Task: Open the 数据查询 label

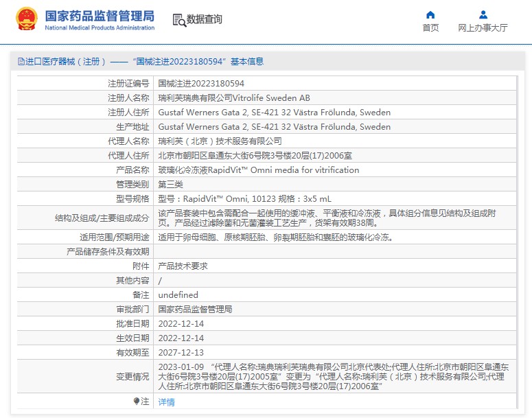Action: 205,19
